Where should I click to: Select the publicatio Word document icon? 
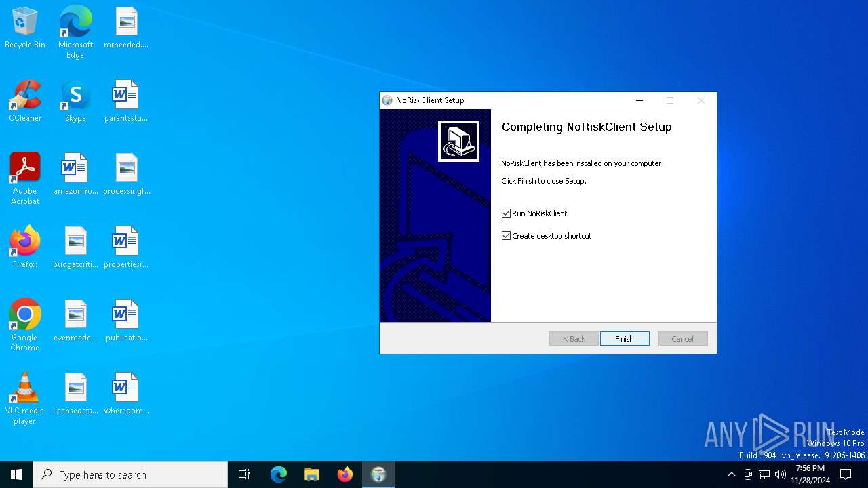pyautogui.click(x=126, y=321)
